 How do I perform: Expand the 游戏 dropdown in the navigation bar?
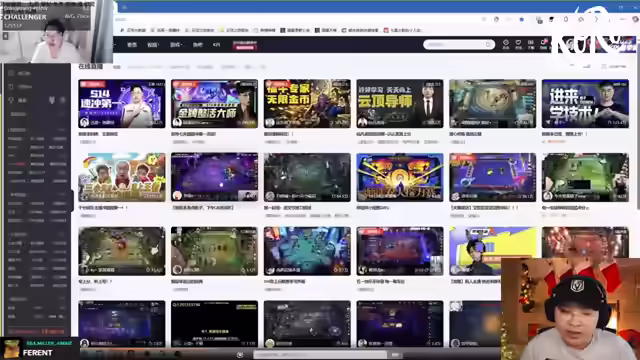[x=176, y=44]
